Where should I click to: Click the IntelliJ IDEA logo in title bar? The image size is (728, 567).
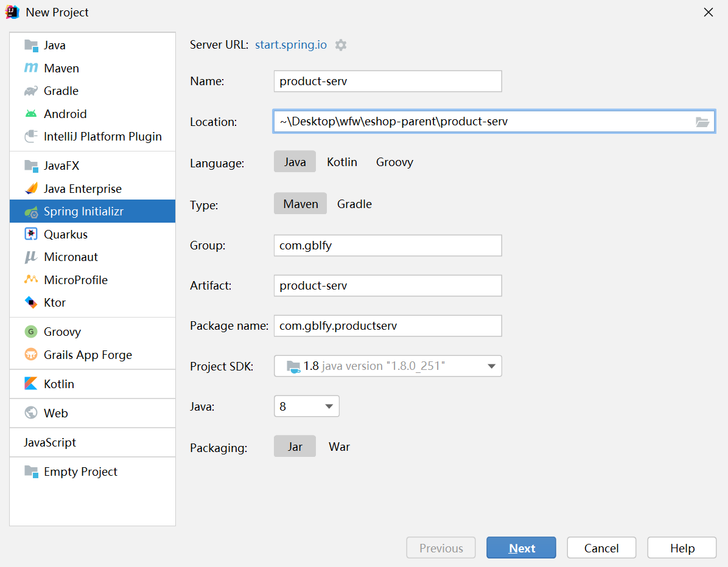pyautogui.click(x=12, y=12)
